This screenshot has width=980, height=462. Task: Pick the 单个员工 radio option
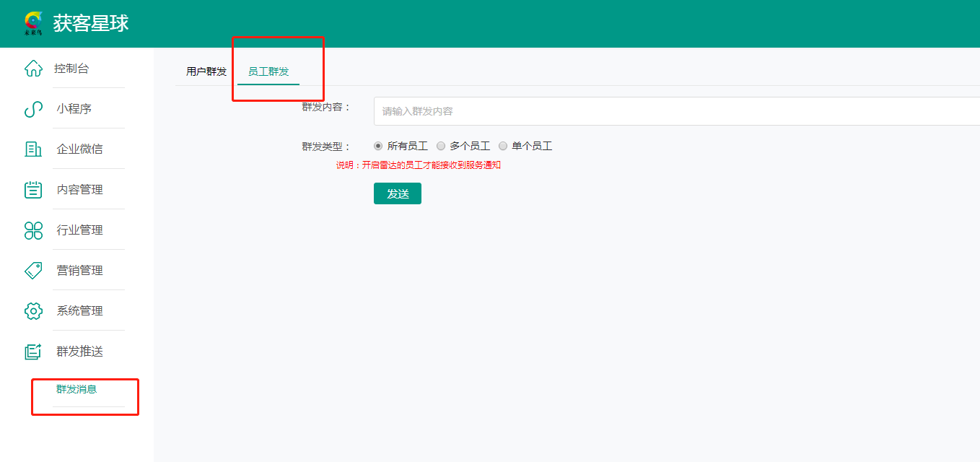(x=503, y=146)
